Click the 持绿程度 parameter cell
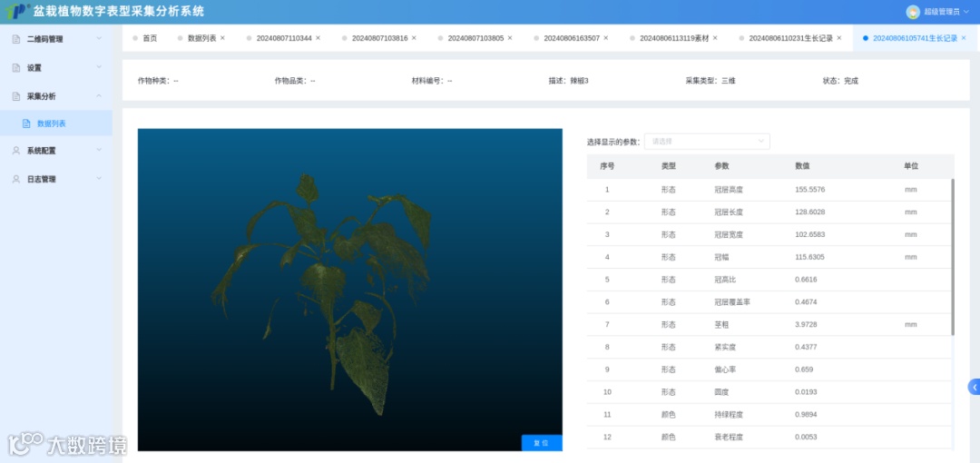The width and height of the screenshot is (980, 463). (729, 415)
